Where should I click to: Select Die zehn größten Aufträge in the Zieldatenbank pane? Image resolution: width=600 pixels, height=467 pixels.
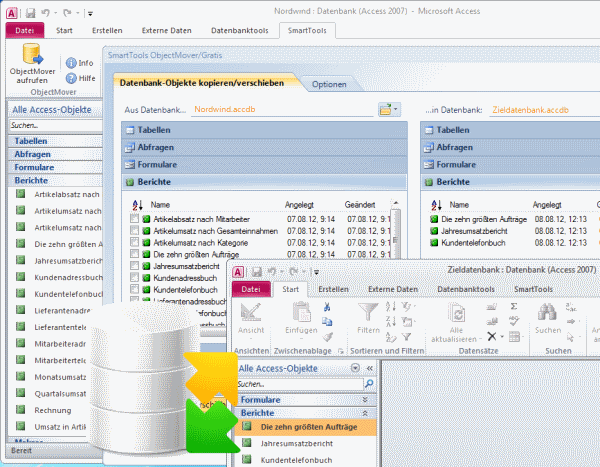(305, 427)
